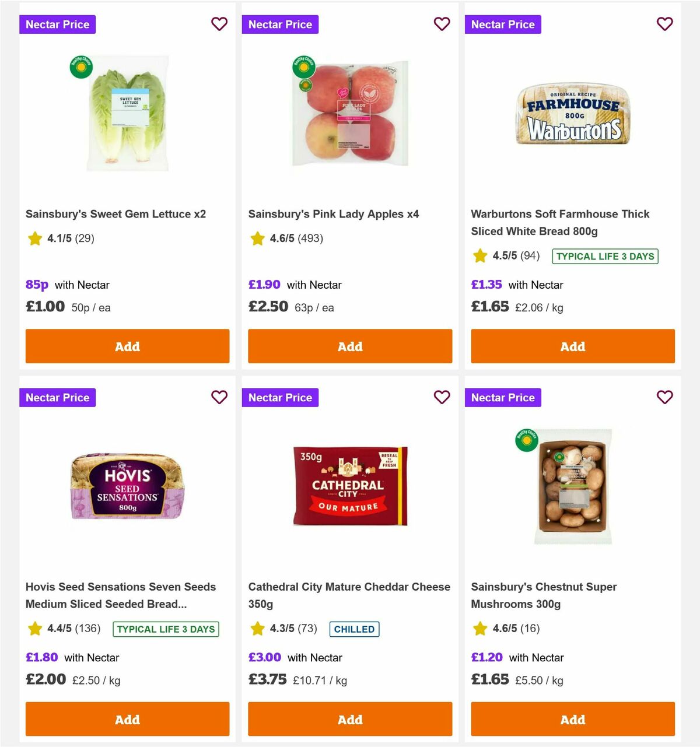Toggle favourite on Chestnut Super Mushrooms
The width and height of the screenshot is (700, 747).
[x=665, y=397]
